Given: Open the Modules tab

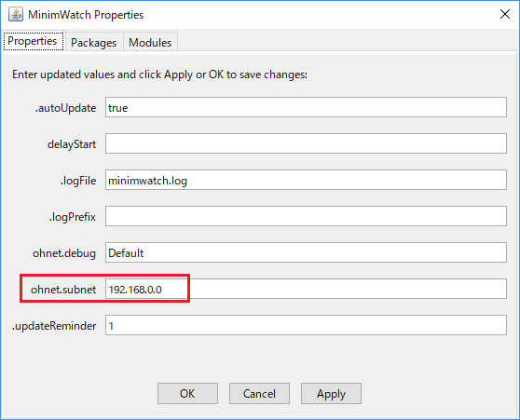Looking at the screenshot, I should (x=150, y=42).
